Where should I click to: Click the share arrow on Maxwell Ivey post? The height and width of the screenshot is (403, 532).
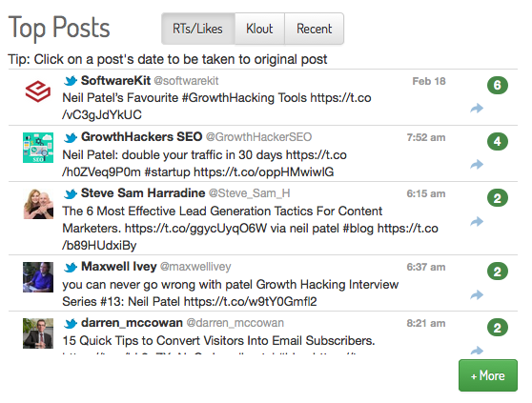(477, 294)
